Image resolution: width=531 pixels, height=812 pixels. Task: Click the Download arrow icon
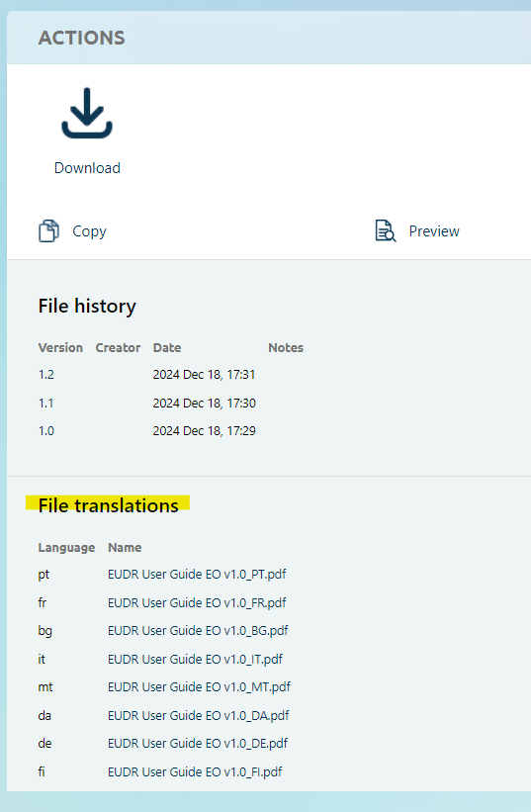click(x=87, y=113)
